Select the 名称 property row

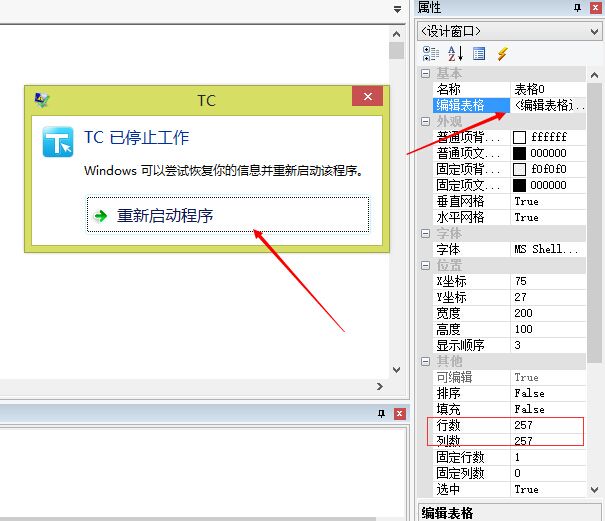(509, 89)
